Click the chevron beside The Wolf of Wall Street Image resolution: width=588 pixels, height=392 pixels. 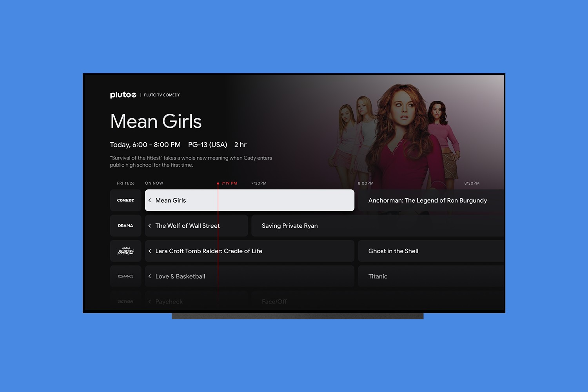tap(150, 226)
